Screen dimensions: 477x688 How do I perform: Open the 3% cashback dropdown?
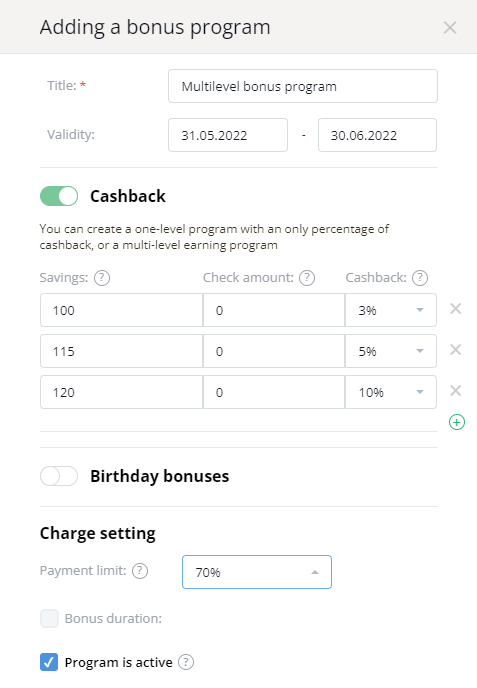[x=391, y=310]
